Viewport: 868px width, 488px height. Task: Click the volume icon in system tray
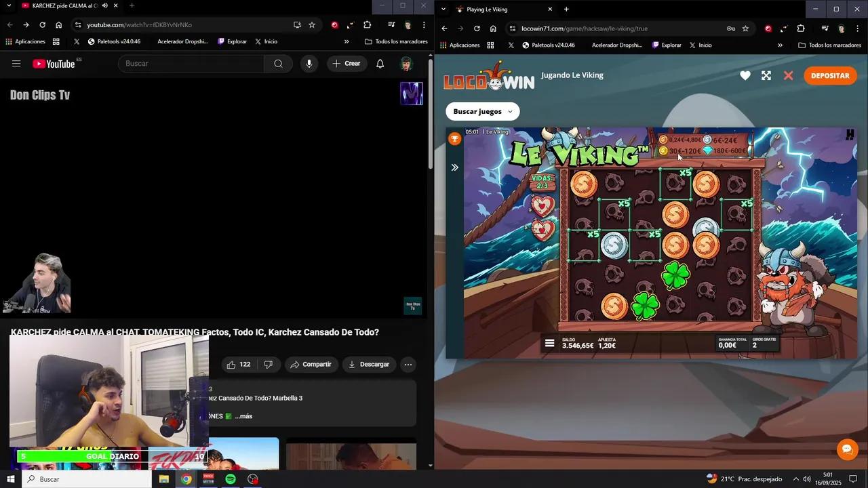point(807,479)
